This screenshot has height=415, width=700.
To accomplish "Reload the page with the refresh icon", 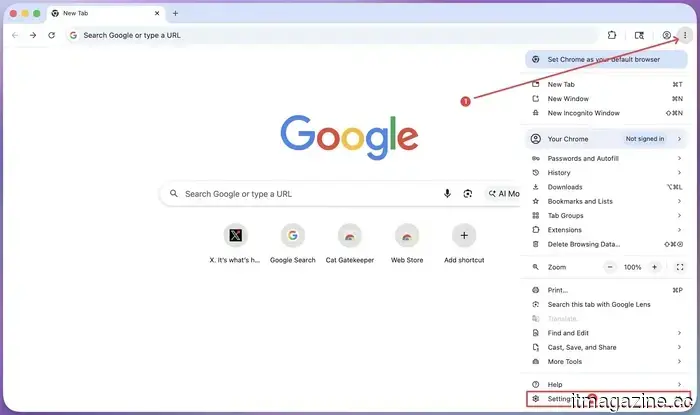I will 51,35.
